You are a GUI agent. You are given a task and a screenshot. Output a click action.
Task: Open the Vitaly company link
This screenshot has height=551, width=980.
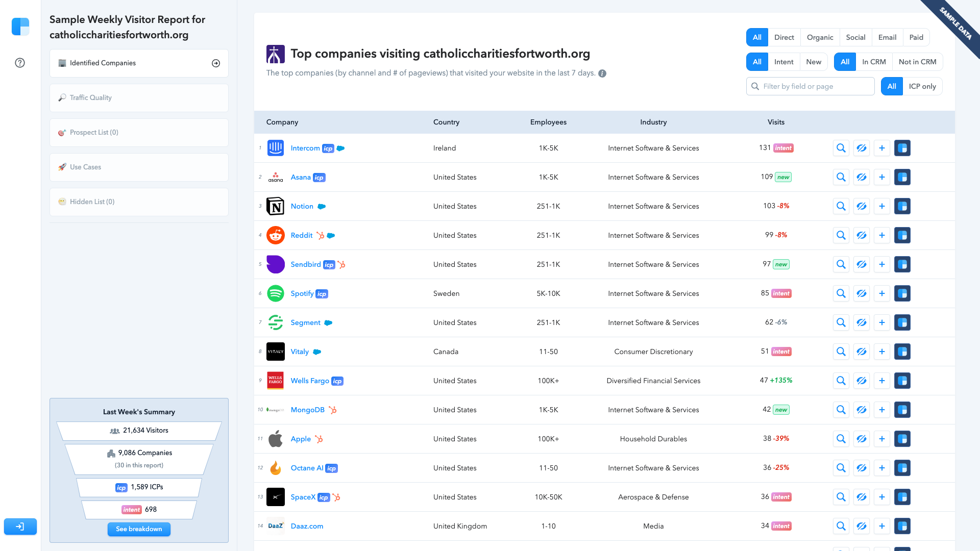(x=300, y=352)
